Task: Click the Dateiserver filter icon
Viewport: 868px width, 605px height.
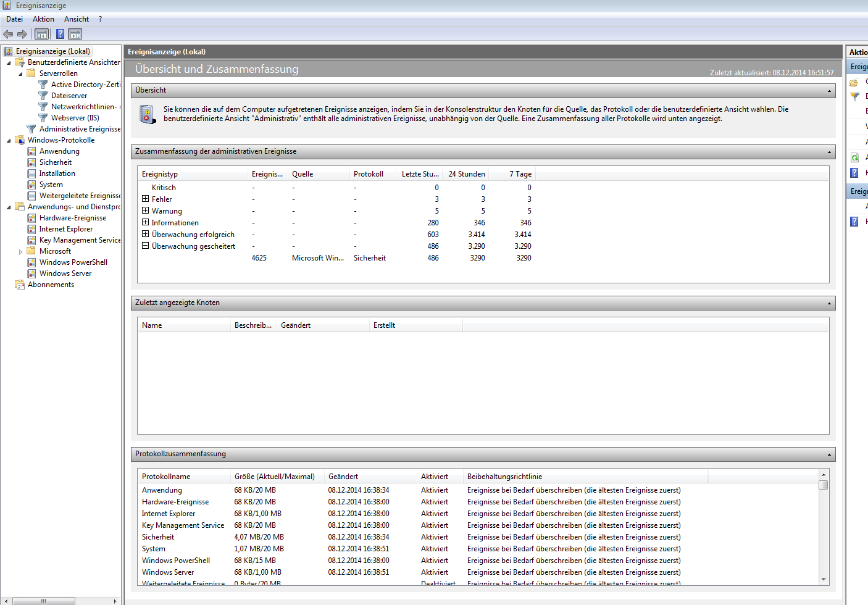Action: click(43, 96)
